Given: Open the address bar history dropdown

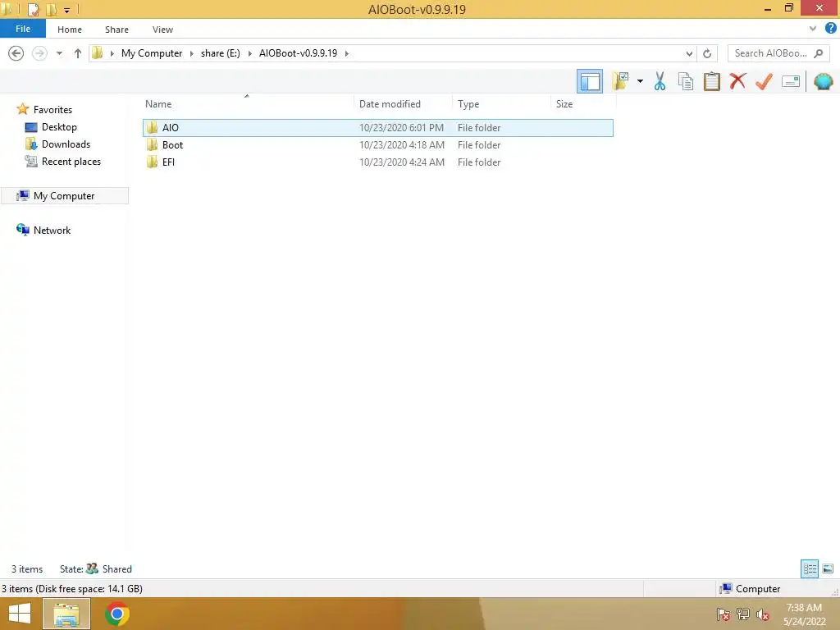Looking at the screenshot, I should 689,53.
